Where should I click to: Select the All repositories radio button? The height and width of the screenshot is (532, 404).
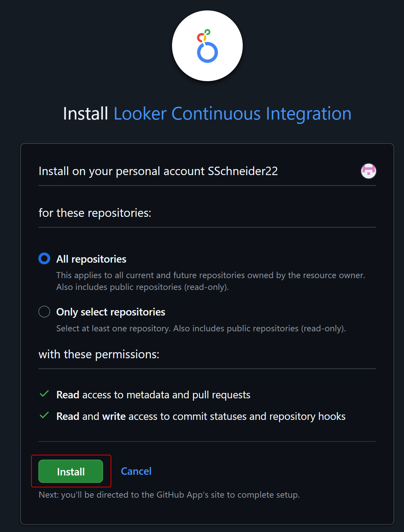44,259
